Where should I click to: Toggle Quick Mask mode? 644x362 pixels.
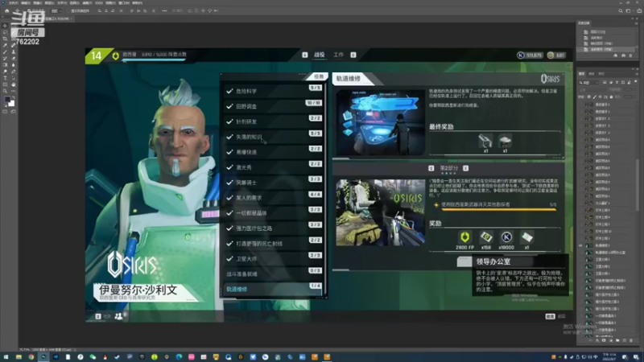pyautogui.click(x=5, y=111)
